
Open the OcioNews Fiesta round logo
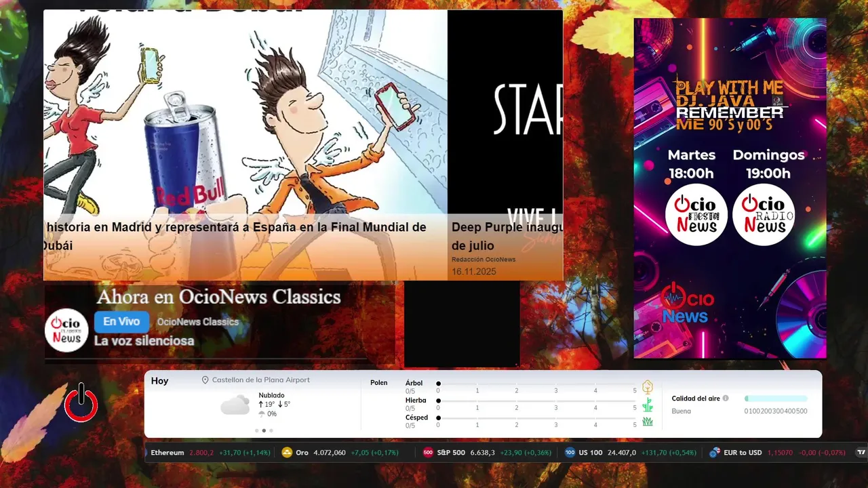696,215
